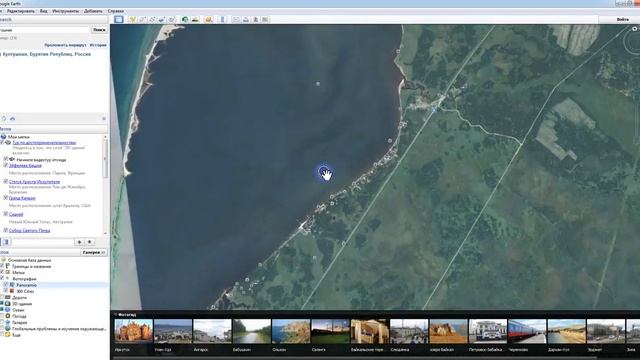
Task: Open the Irkutsk photo thumbnail
Action: (133, 331)
